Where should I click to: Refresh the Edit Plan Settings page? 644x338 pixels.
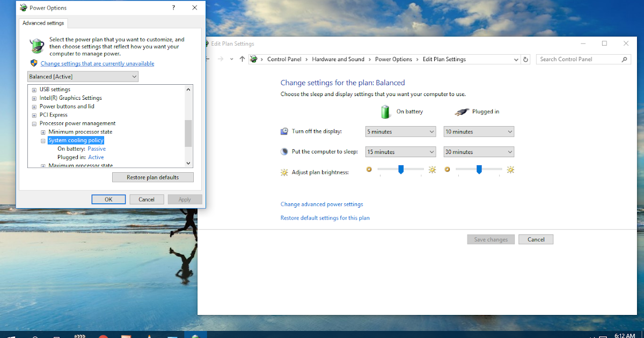[526, 59]
